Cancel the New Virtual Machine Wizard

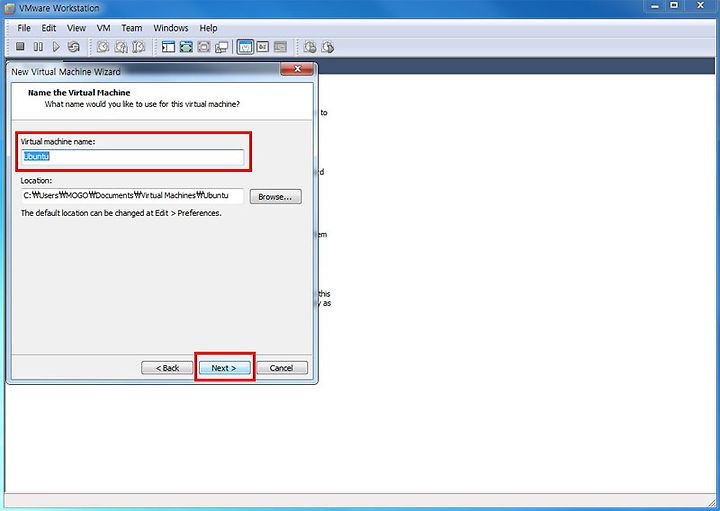tap(281, 368)
